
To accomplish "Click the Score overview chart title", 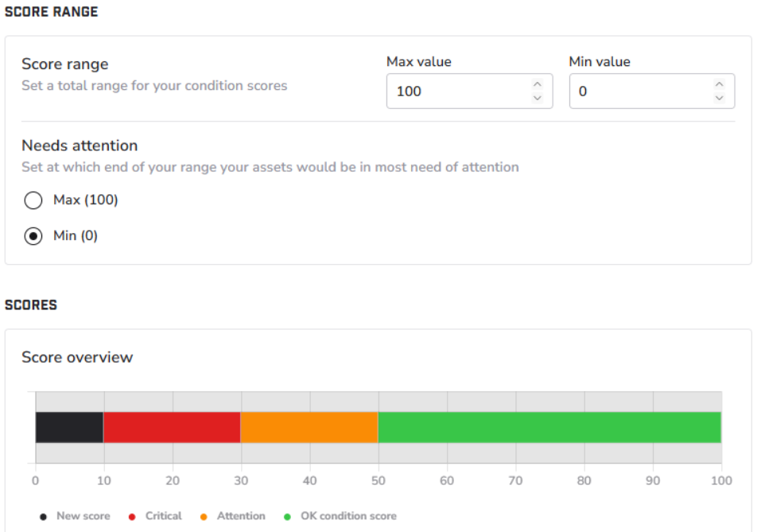I will 77,357.
